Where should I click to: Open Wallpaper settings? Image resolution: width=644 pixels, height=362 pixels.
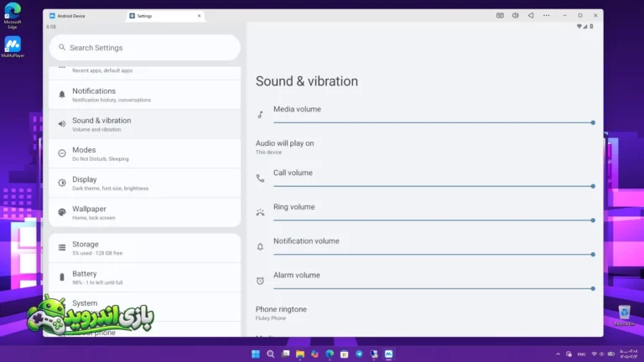[144, 213]
